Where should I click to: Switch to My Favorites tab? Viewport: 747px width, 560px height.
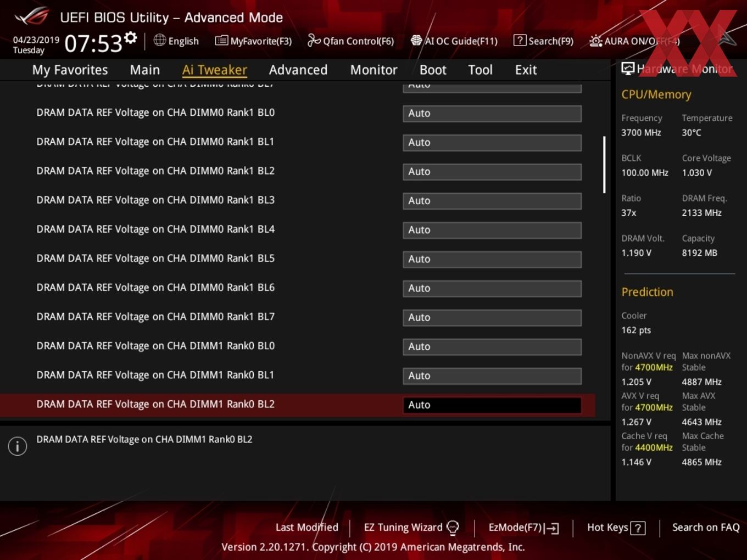70,70
